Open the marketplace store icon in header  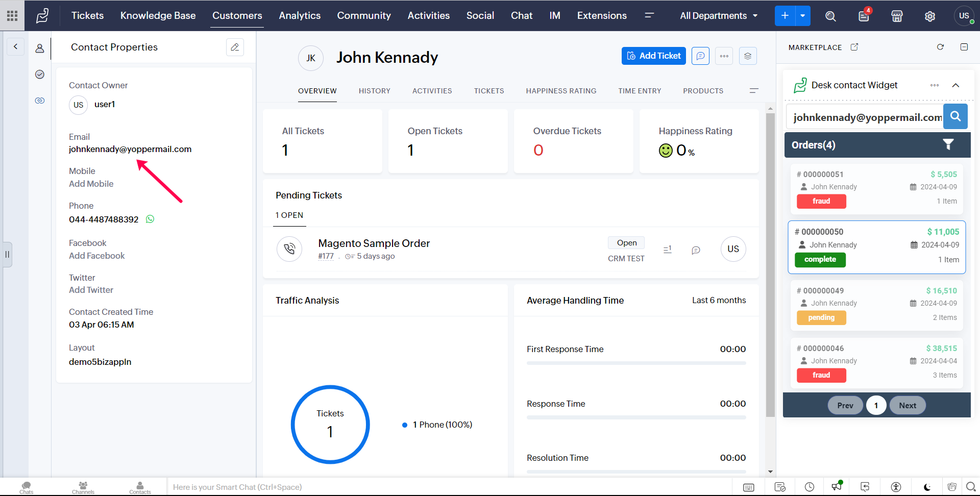tap(897, 16)
